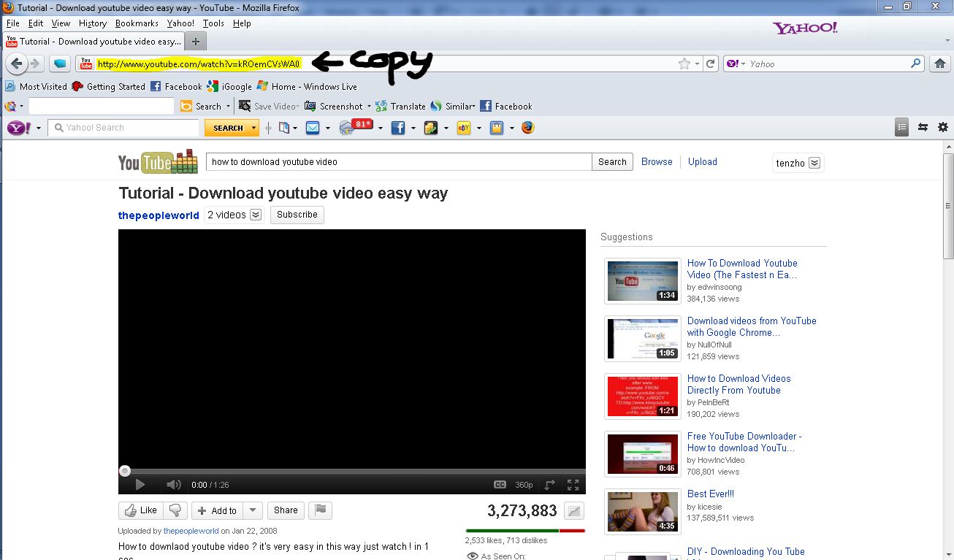Click the video progress scrubber handle
The height and width of the screenshot is (560, 954).
(125, 472)
